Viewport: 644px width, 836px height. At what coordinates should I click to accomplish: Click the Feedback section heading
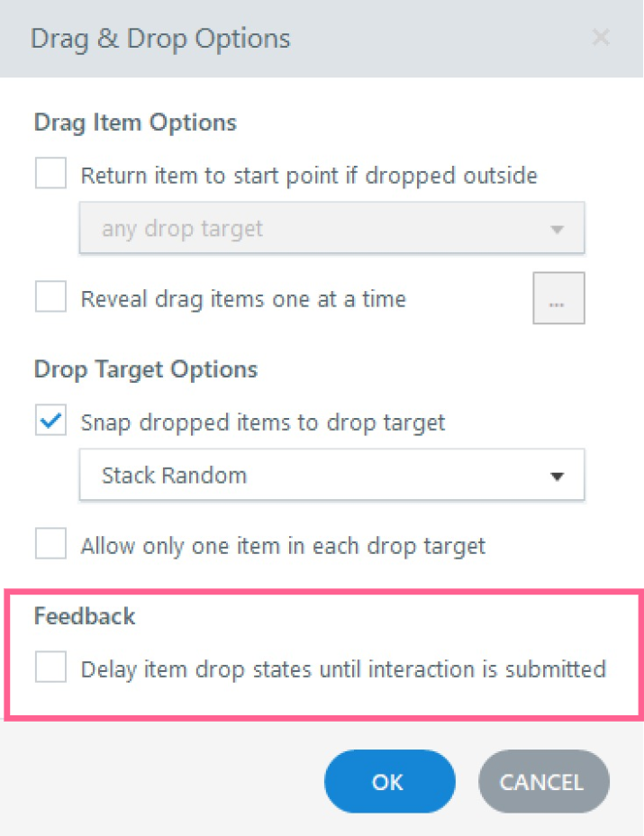point(85,616)
